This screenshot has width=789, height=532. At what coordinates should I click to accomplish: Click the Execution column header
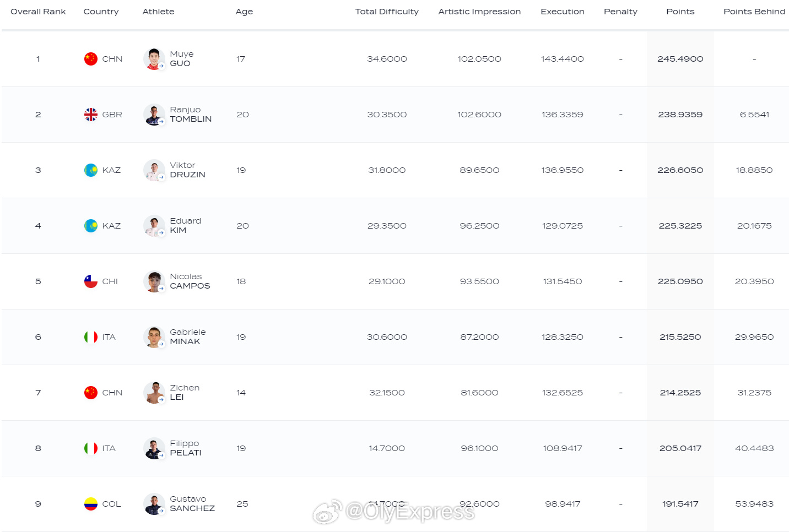(x=562, y=12)
